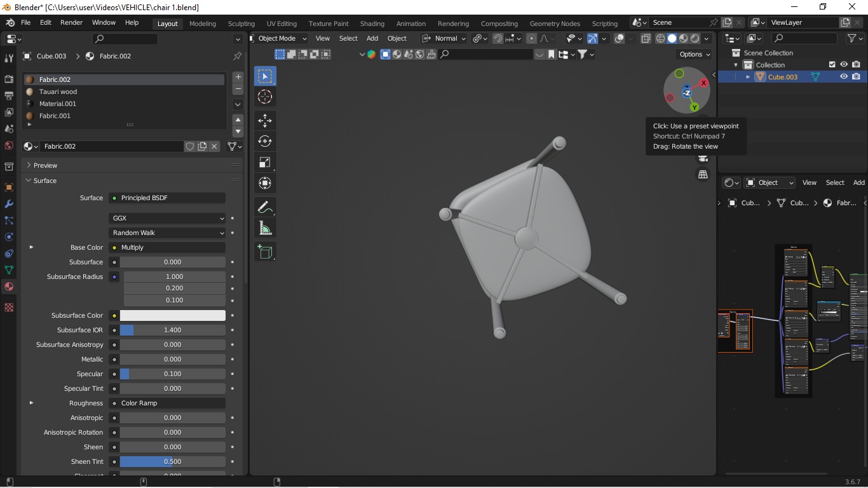Toggle proportional editing button
This screenshot has height=488, width=868.
[x=531, y=38]
